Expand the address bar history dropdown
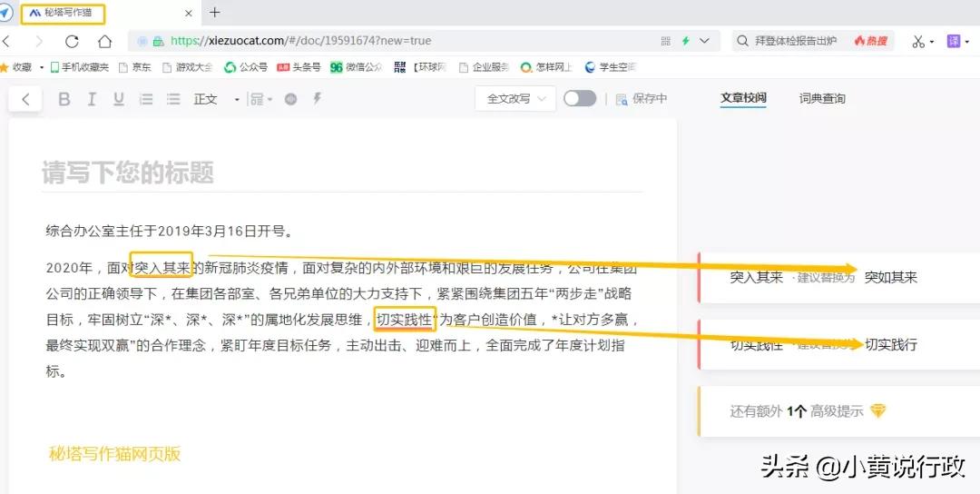This screenshot has width=980, height=494. point(704,41)
